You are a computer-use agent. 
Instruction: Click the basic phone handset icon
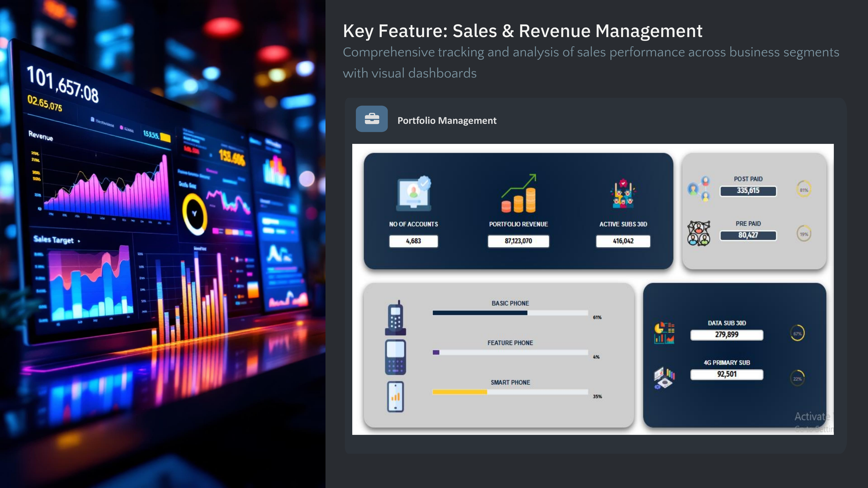click(x=396, y=318)
